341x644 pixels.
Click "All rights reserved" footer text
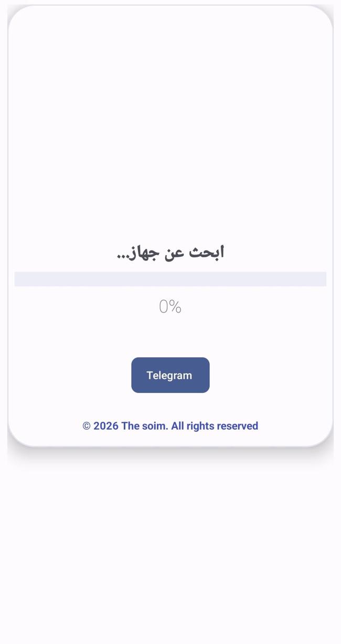pos(215,426)
